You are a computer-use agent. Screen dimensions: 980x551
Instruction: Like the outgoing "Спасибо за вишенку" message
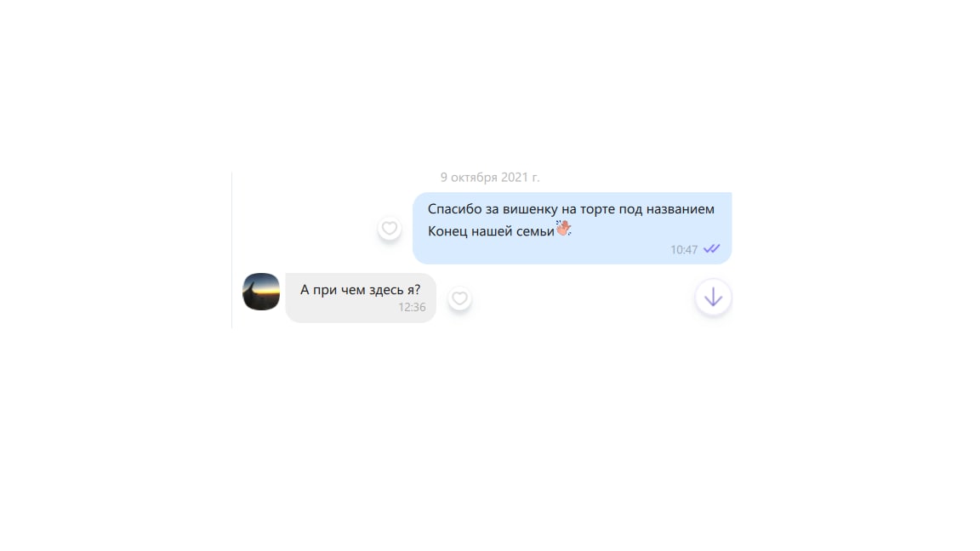click(390, 229)
